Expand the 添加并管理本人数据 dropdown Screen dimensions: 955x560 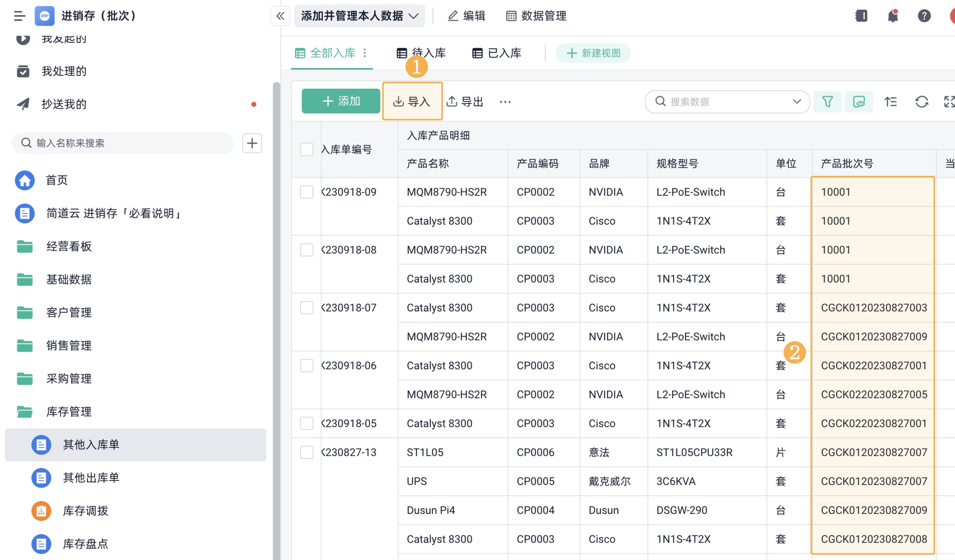[x=359, y=16]
